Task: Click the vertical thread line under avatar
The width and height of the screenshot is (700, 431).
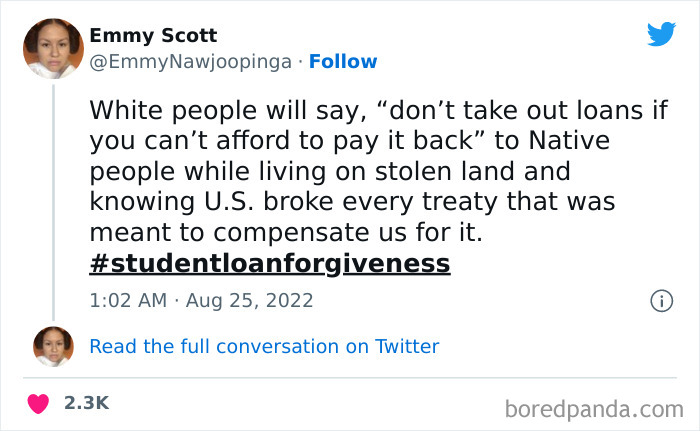Action: click(x=54, y=200)
